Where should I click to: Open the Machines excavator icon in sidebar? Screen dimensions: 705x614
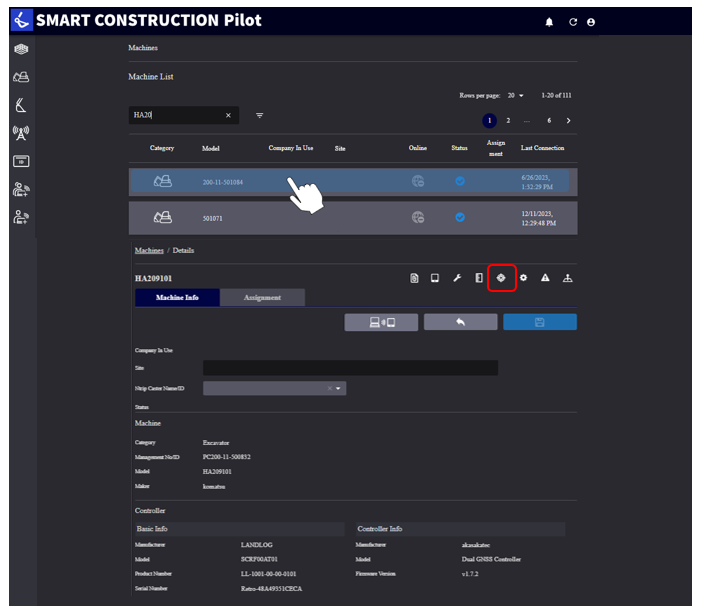(21, 77)
